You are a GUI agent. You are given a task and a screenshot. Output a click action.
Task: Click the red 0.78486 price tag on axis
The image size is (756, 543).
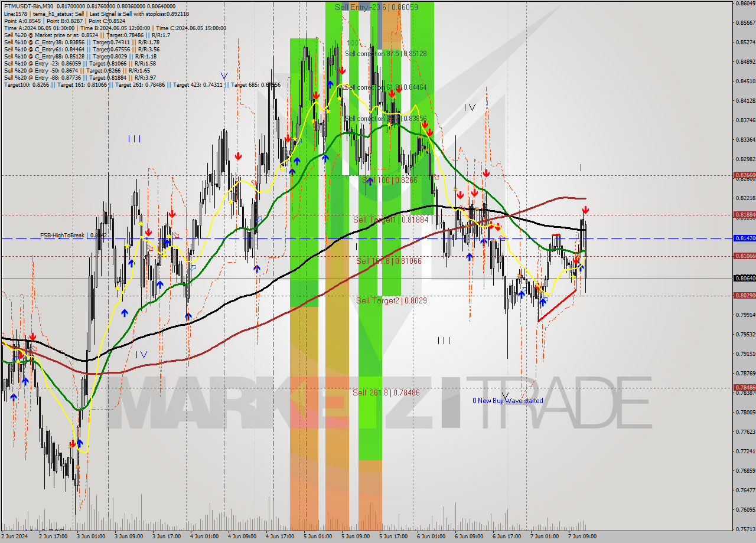click(744, 387)
